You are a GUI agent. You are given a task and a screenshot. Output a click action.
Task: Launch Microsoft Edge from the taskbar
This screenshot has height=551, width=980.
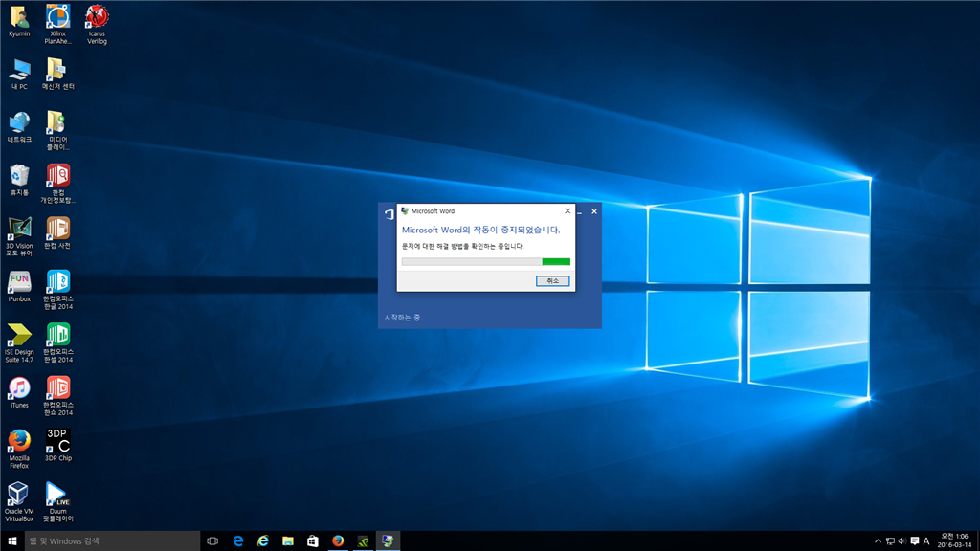click(238, 541)
